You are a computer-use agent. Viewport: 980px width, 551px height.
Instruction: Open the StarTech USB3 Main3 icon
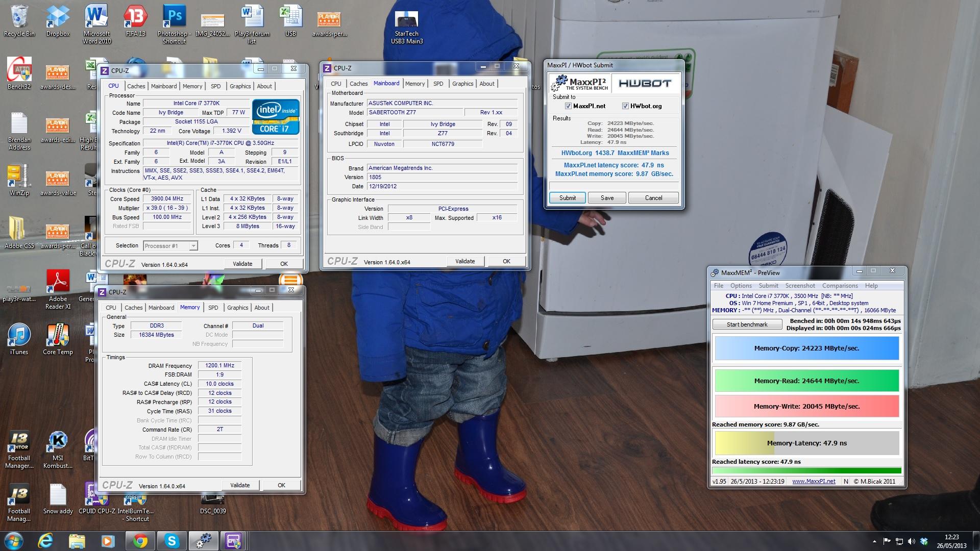pos(407,27)
